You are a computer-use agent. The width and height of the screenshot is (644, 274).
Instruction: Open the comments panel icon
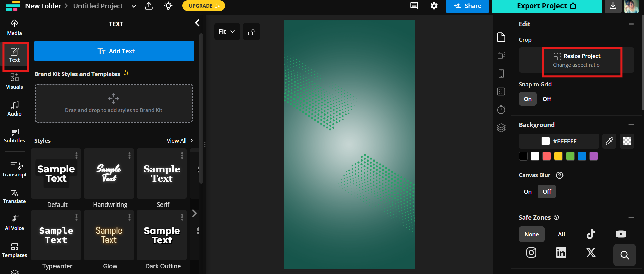(414, 6)
